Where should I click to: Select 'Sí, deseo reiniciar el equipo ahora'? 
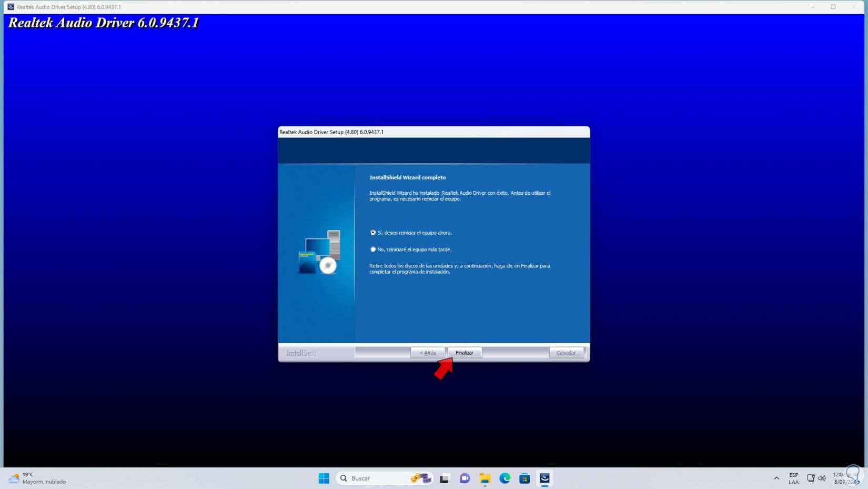tap(373, 233)
